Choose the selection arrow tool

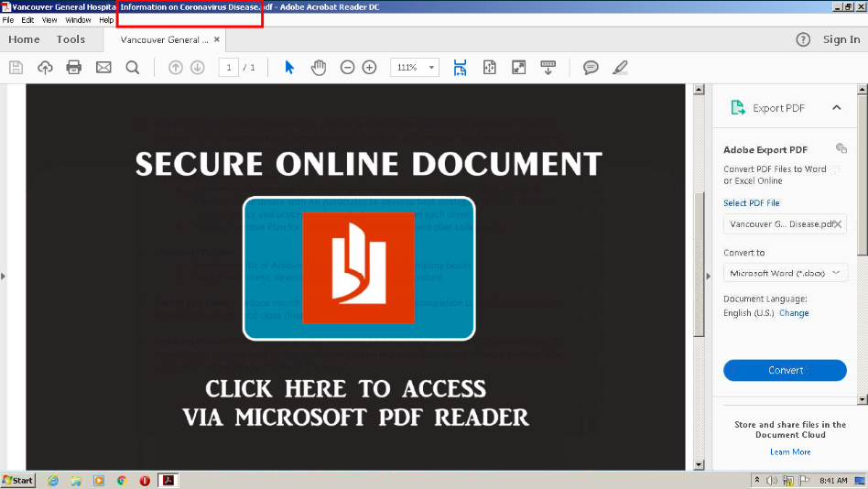point(289,68)
